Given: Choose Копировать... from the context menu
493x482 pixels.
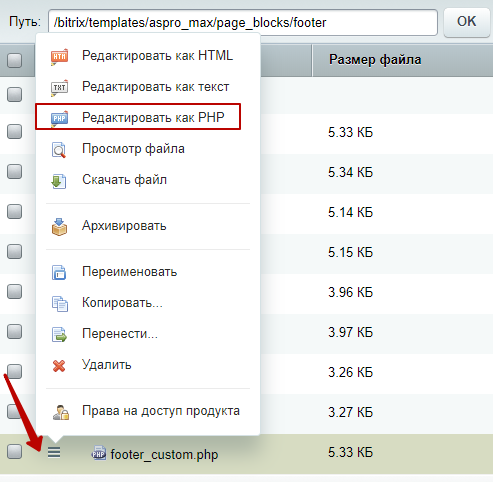Looking at the screenshot, I should [x=122, y=302].
